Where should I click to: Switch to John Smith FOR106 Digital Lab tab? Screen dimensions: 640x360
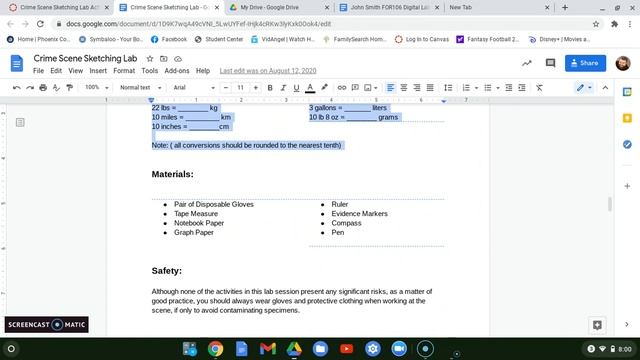389,7
